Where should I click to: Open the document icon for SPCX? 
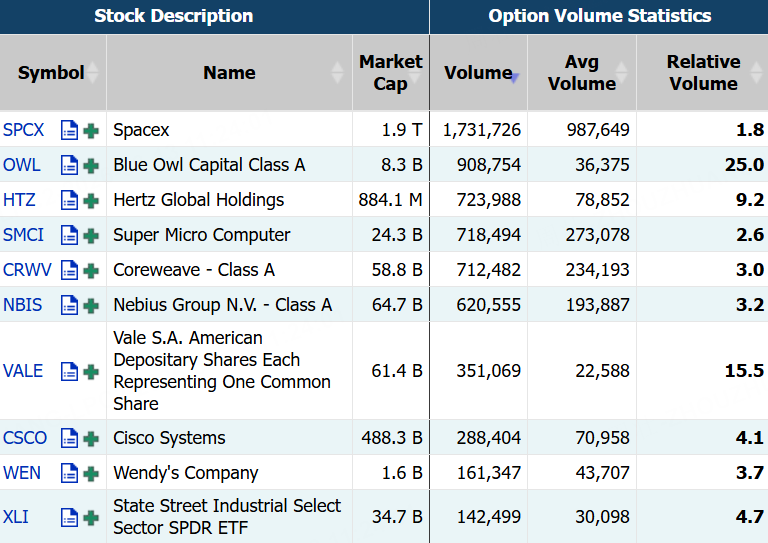coord(69,130)
